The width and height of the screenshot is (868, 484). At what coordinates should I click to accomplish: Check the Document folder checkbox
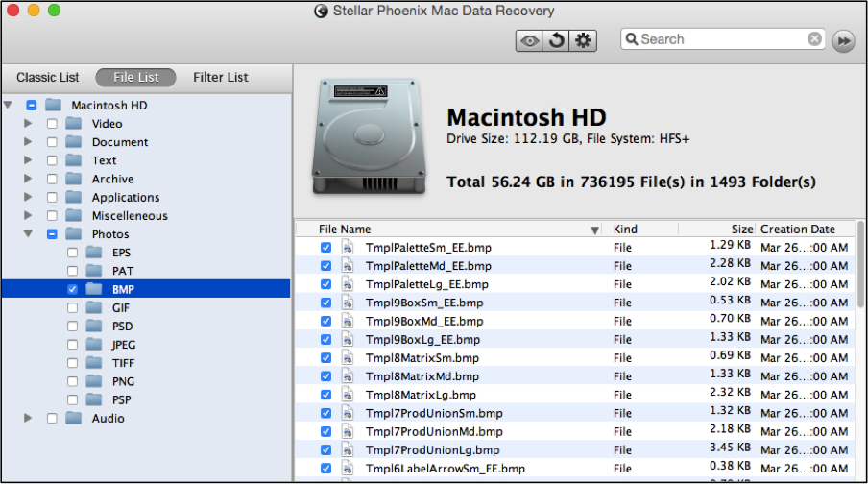52,142
